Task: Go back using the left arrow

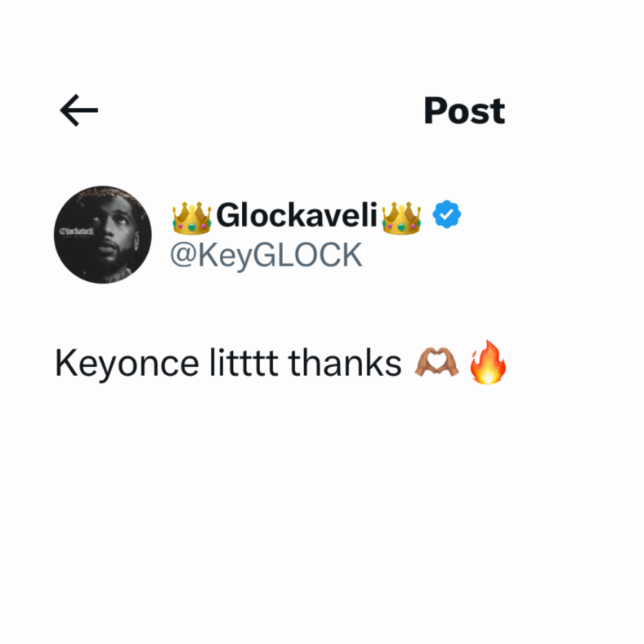Action: click(x=78, y=110)
